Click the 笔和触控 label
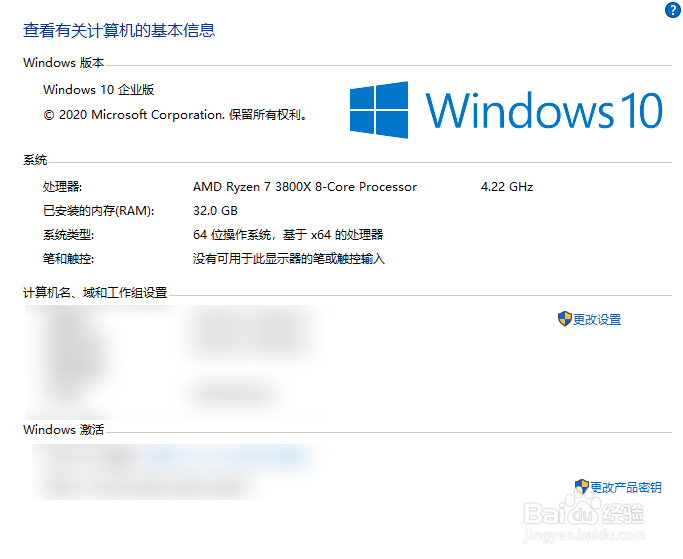 click(68, 259)
